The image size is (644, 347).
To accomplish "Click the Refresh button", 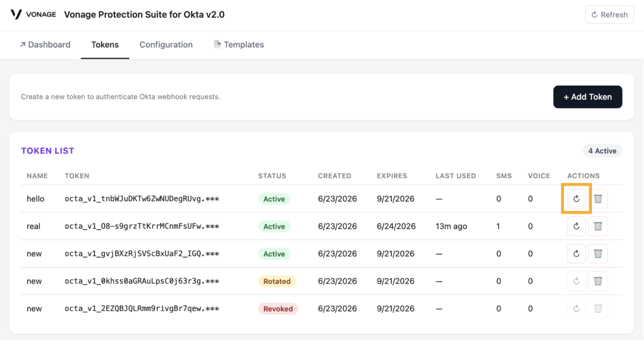I will tap(609, 15).
